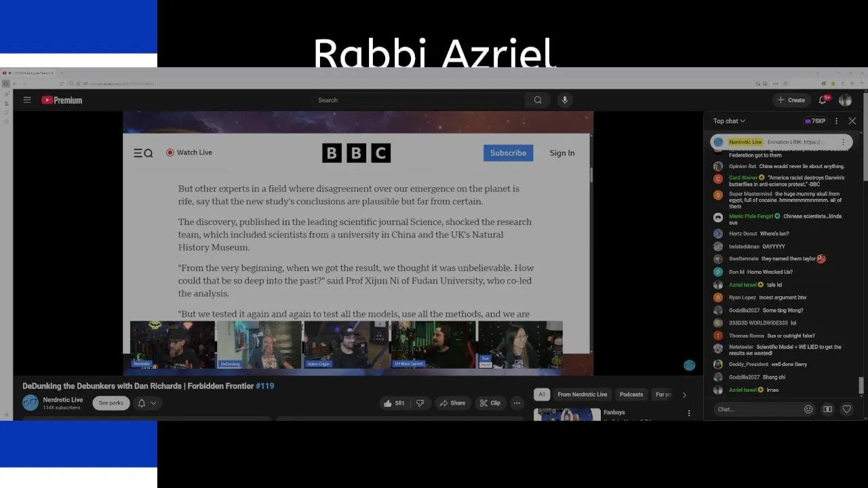Select the All filter chip
Viewport: 868px width, 488px height.
point(542,394)
